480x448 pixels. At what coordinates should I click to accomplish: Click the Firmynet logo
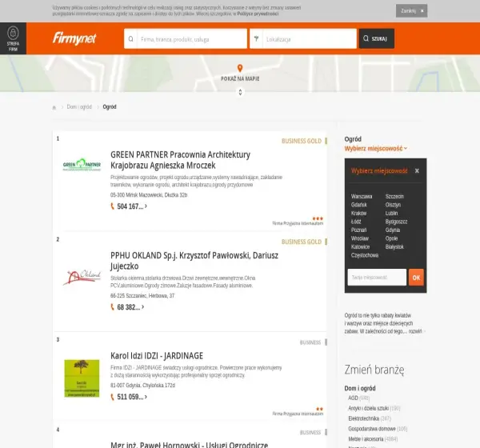(x=74, y=38)
